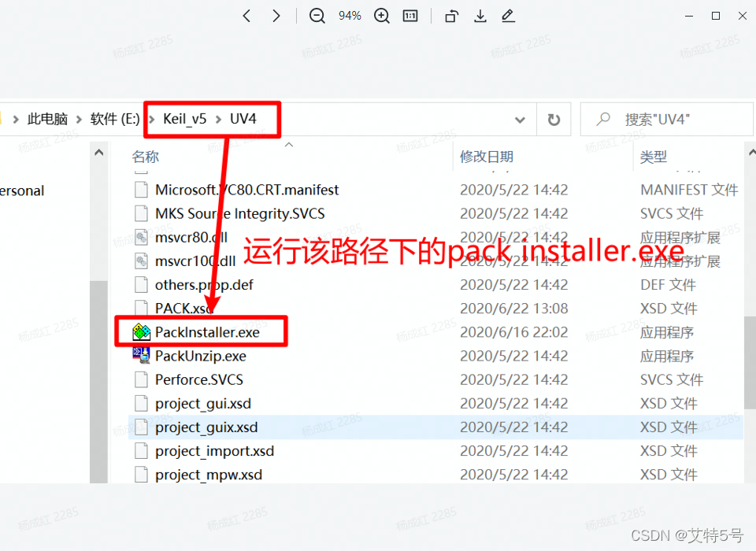Sort files by 名称 column
This screenshot has width=756, height=551.
[x=145, y=157]
